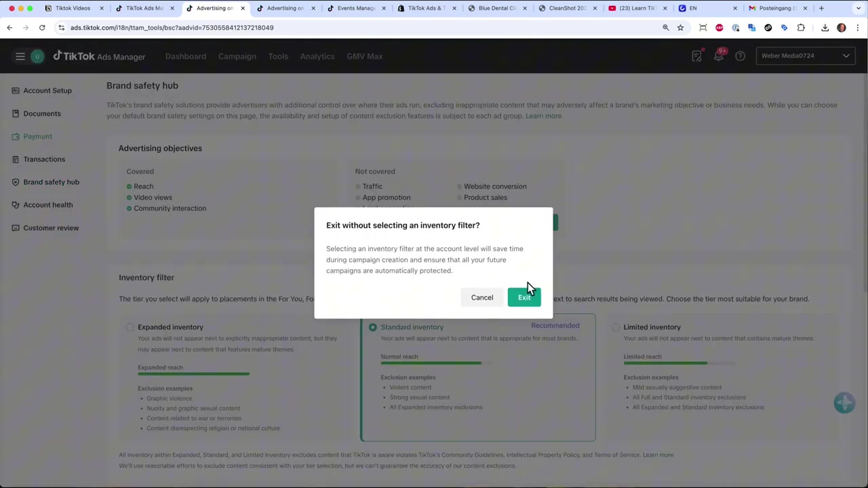This screenshot has width=868, height=488.
Task: Open Payment in the sidebar
Action: 38,136
